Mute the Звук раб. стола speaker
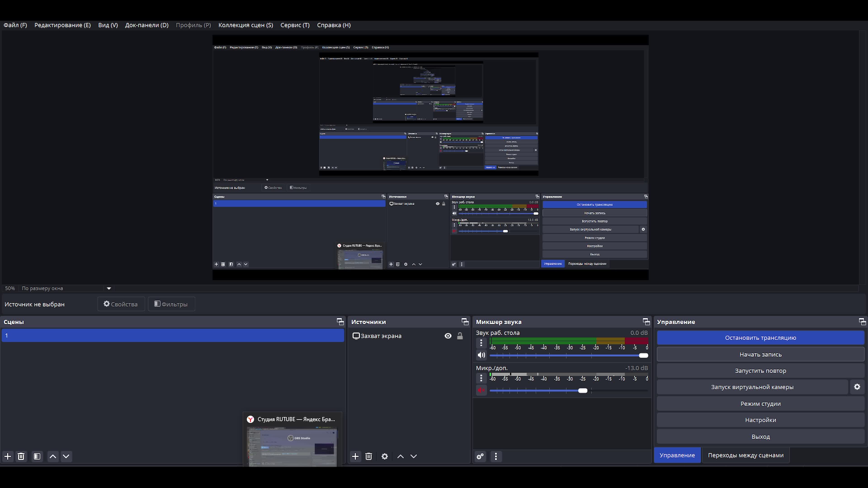This screenshot has height=488, width=868. 481,355
